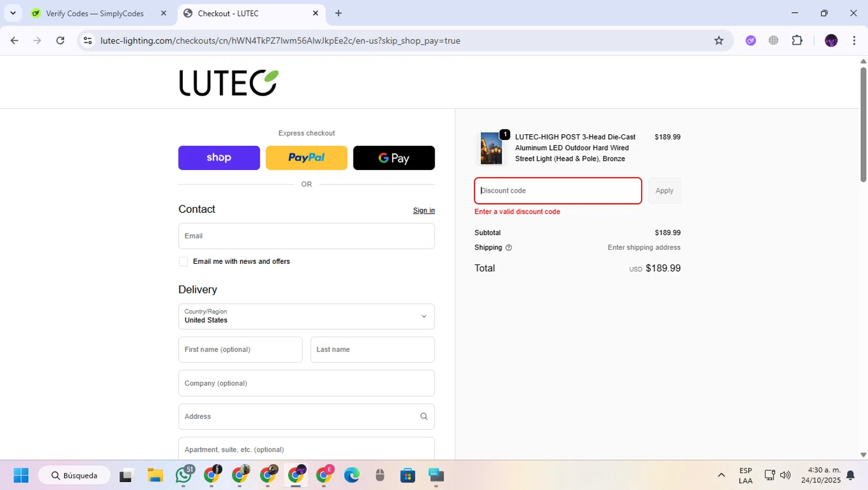Open Microsoft Store from the taskbar

click(408, 476)
